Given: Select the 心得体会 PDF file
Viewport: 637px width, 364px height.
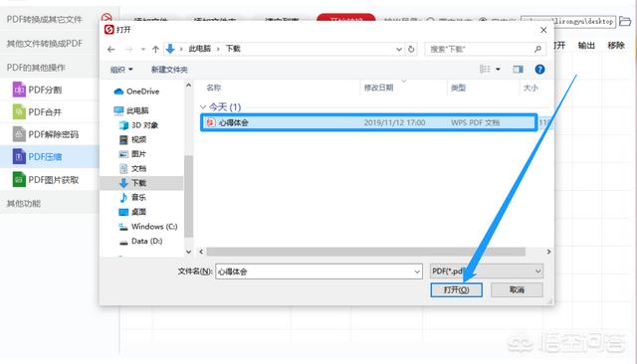Looking at the screenshot, I should (369, 122).
